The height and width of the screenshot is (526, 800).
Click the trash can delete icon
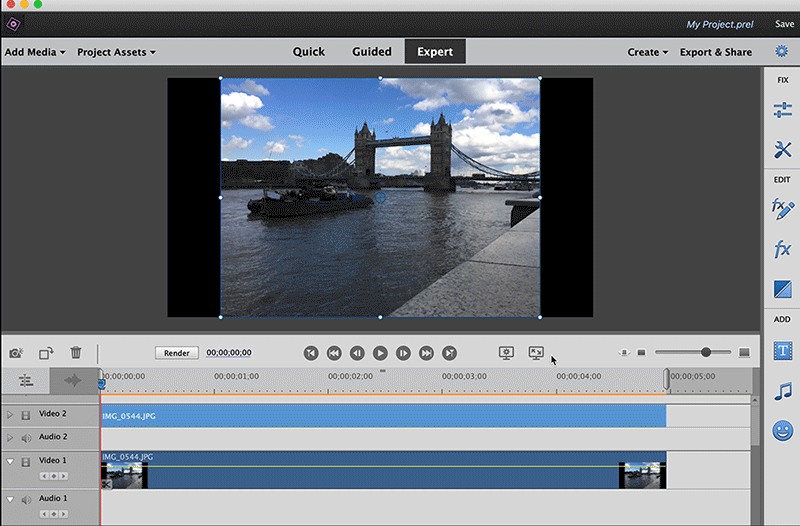click(76, 353)
